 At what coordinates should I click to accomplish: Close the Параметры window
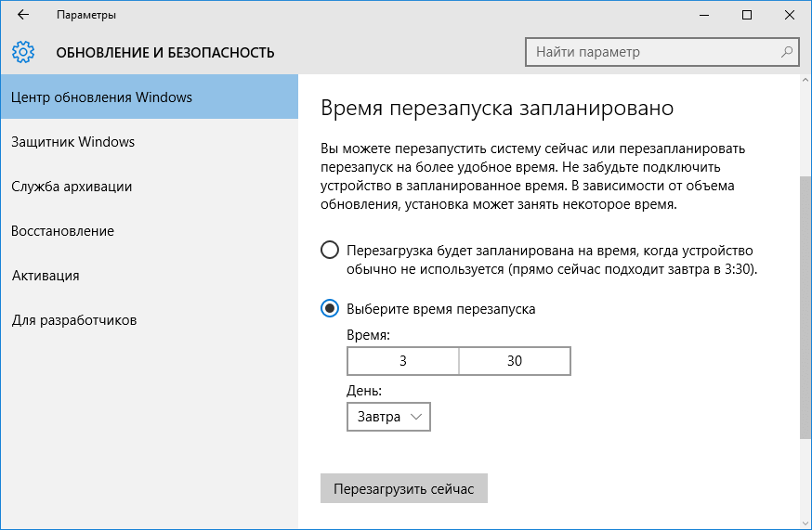coord(790,16)
